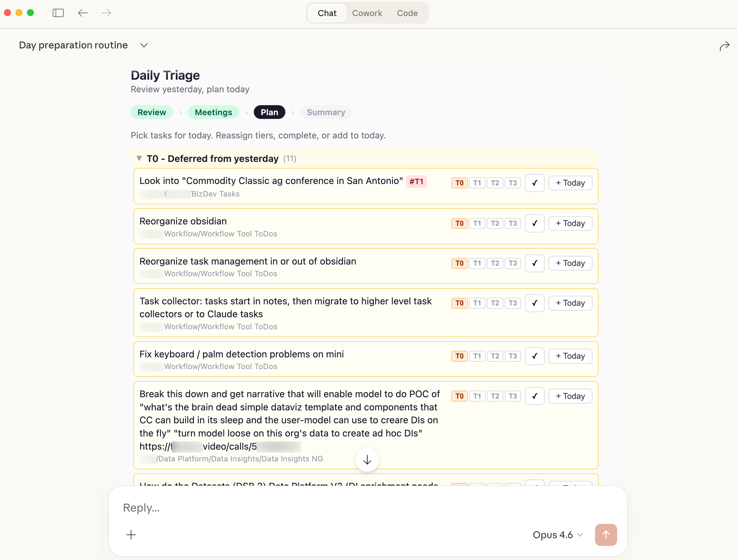Viewport: 737px width, 560px height.
Task: Switch to the Cowork tab
Action: click(x=367, y=13)
